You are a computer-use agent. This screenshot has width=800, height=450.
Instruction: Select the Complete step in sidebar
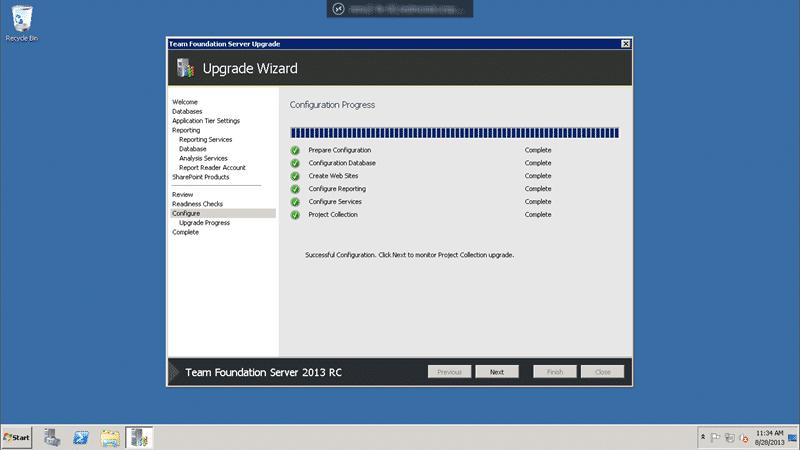click(x=186, y=232)
